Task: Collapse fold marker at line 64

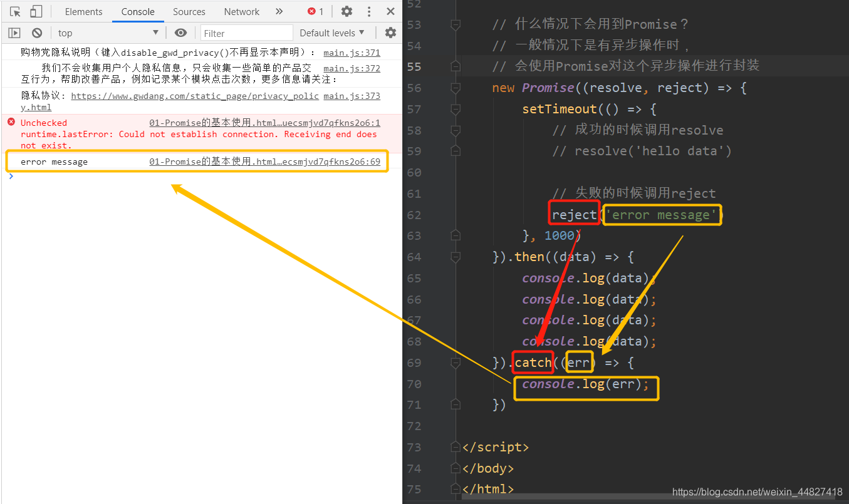Action: tap(456, 257)
